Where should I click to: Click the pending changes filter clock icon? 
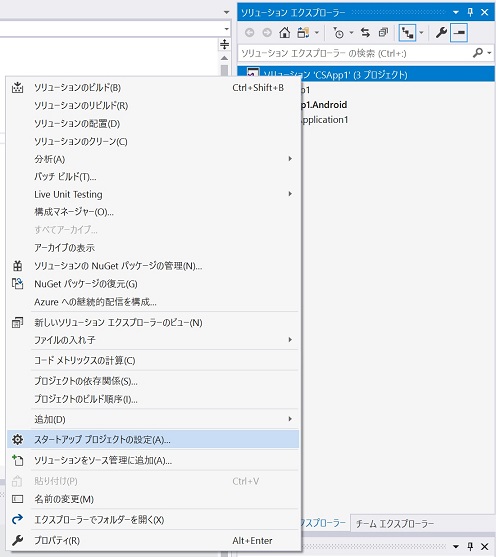(x=339, y=33)
